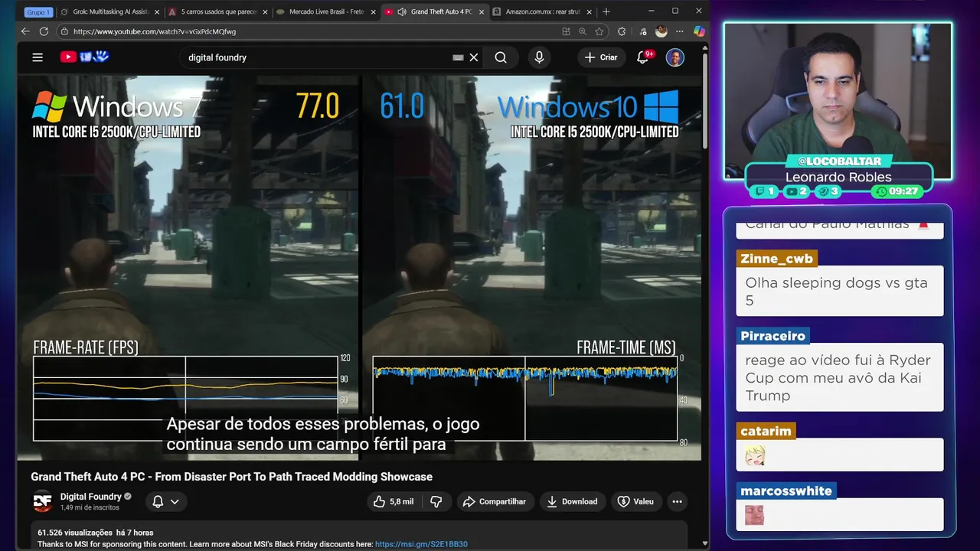Close the 5 carros usados tab

point(265,12)
